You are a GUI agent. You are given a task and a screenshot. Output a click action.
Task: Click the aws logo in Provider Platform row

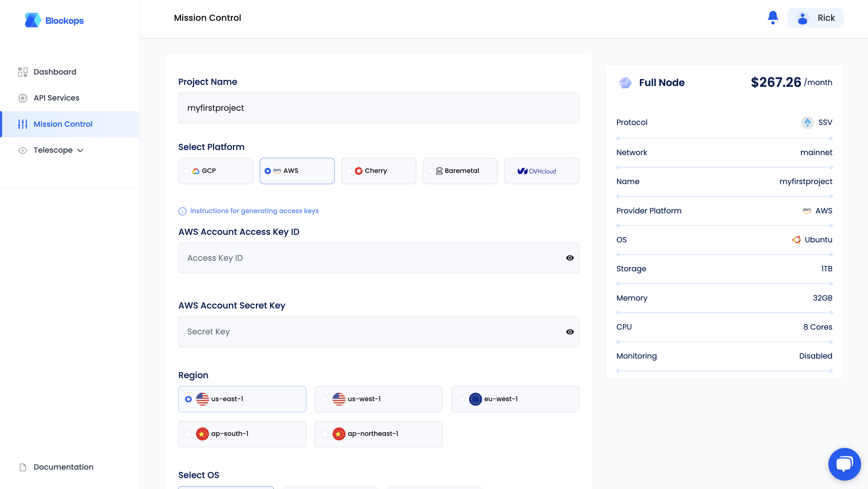[807, 210]
